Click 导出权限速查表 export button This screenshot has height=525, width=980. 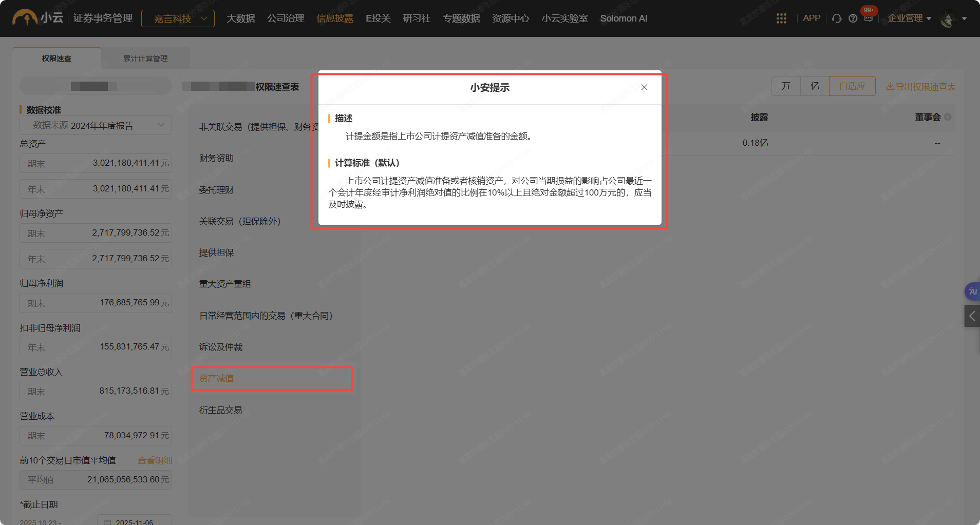(x=921, y=87)
